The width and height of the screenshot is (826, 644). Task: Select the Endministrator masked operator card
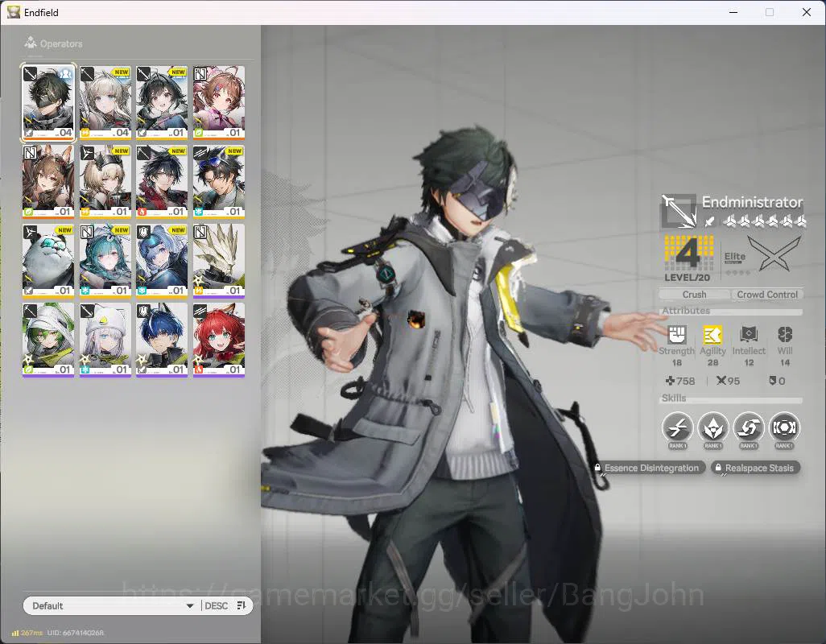[48, 103]
